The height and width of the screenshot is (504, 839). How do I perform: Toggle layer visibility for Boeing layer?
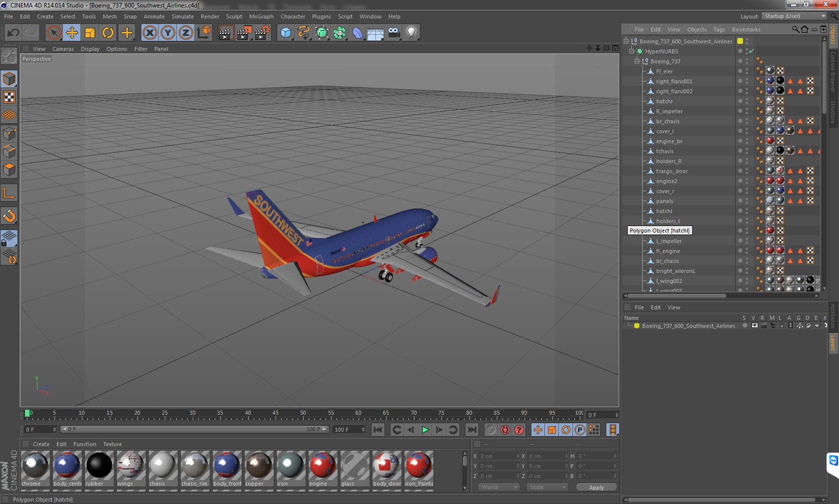(755, 325)
